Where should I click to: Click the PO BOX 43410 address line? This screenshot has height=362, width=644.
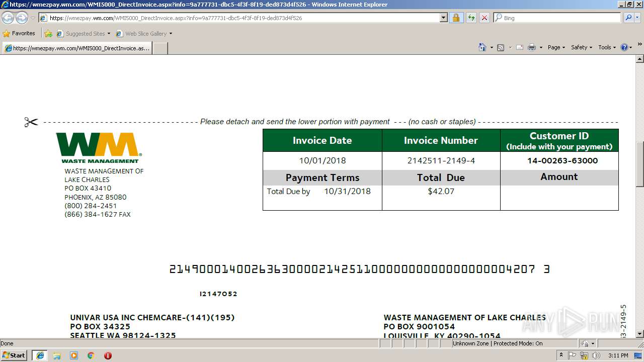coord(88,189)
